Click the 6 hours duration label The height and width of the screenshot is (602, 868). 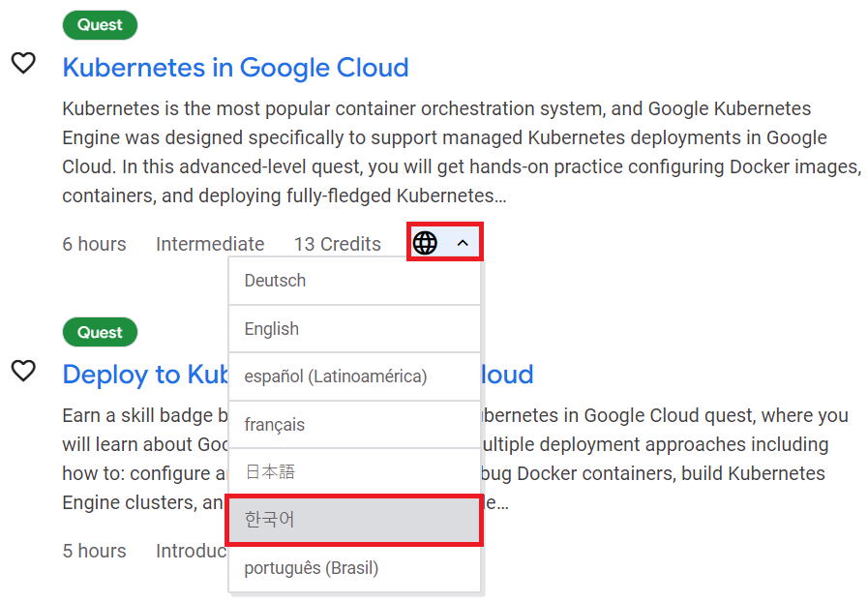click(x=94, y=244)
